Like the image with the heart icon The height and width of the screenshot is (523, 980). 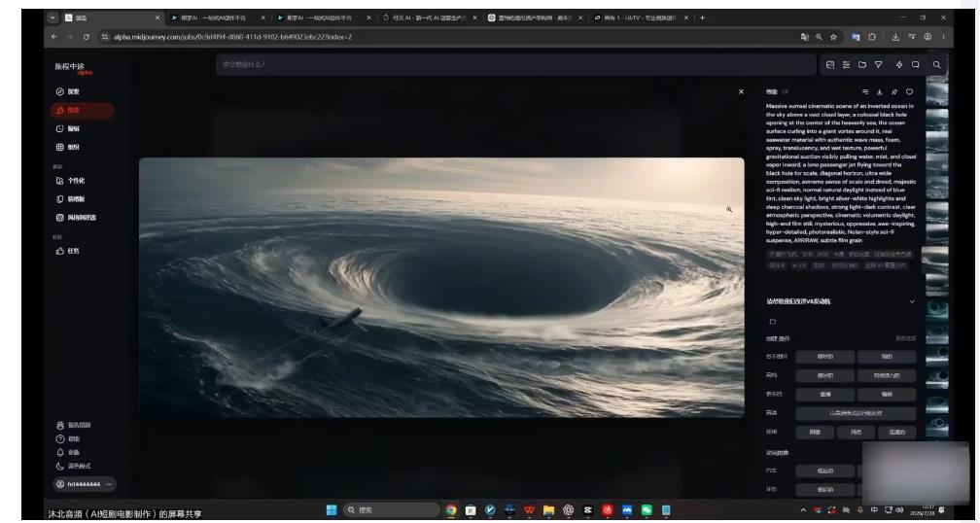point(909,91)
